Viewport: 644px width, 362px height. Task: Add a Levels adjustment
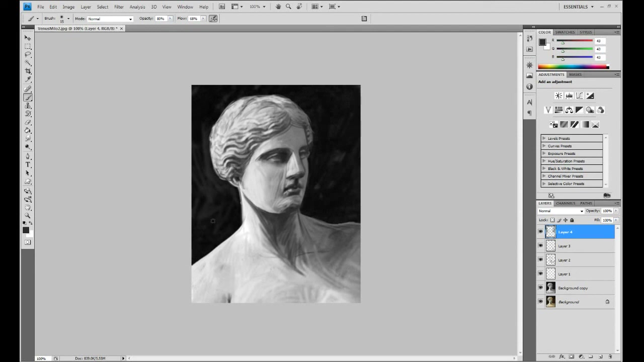tap(569, 96)
